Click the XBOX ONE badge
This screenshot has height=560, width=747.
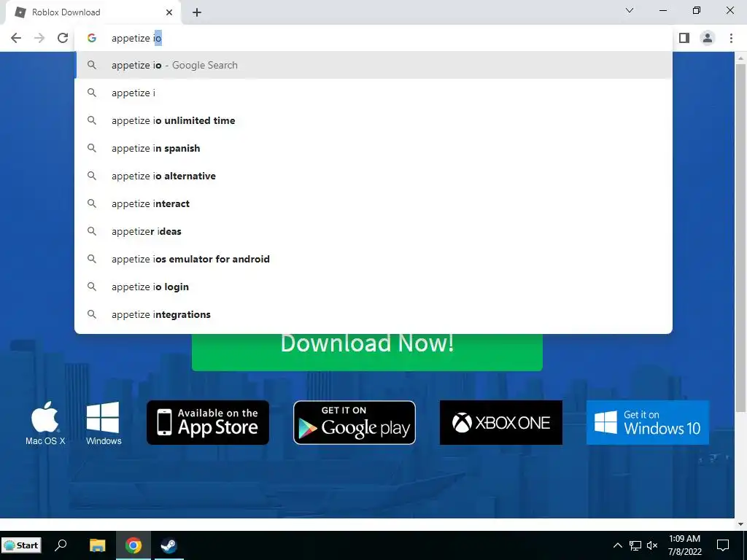(500, 422)
